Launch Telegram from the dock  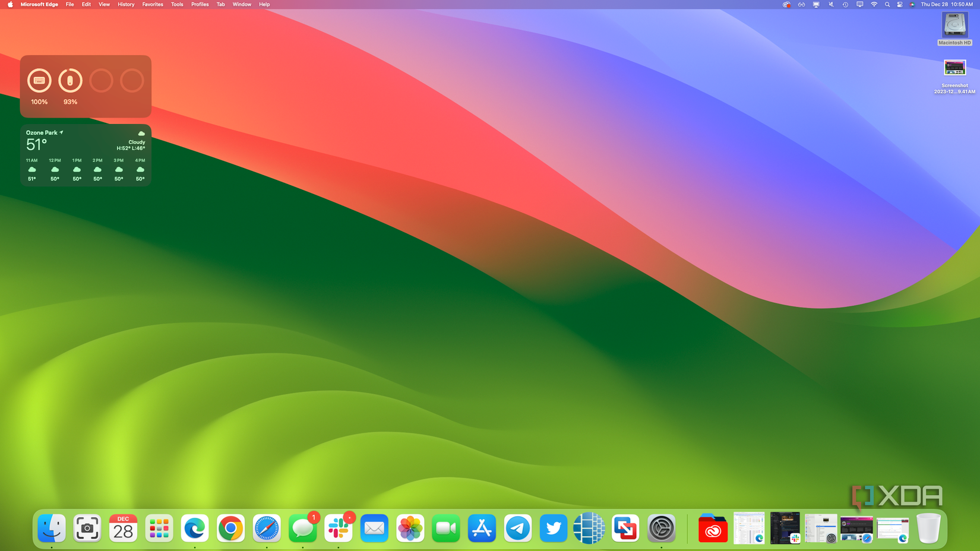pyautogui.click(x=518, y=528)
